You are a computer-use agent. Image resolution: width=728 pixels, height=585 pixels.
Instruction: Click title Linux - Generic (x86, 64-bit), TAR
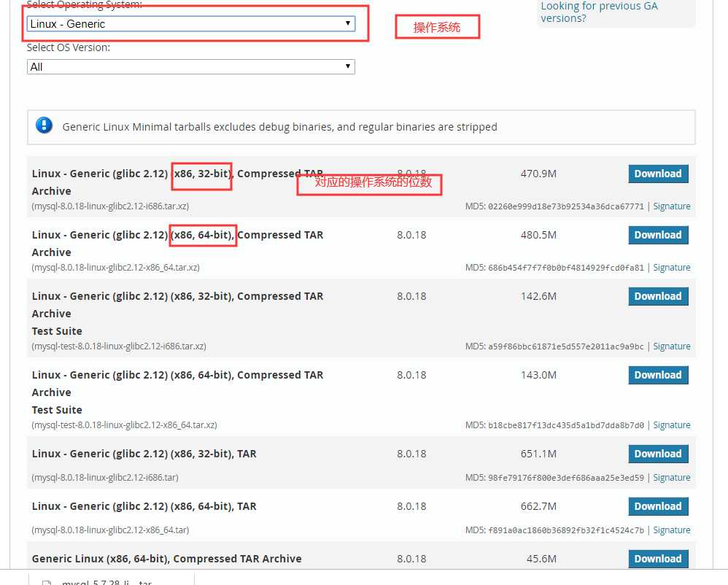(x=144, y=506)
